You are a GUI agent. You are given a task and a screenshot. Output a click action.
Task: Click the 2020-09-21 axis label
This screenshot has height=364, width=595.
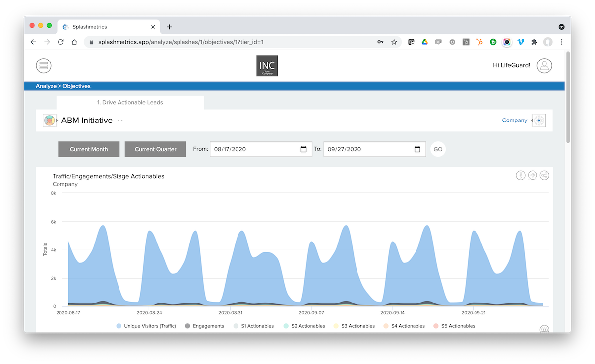coord(474,313)
